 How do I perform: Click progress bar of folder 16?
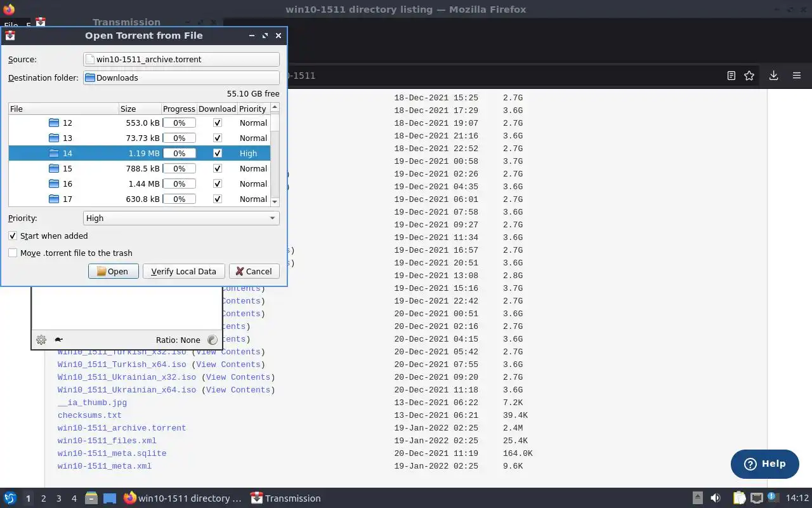click(x=180, y=184)
